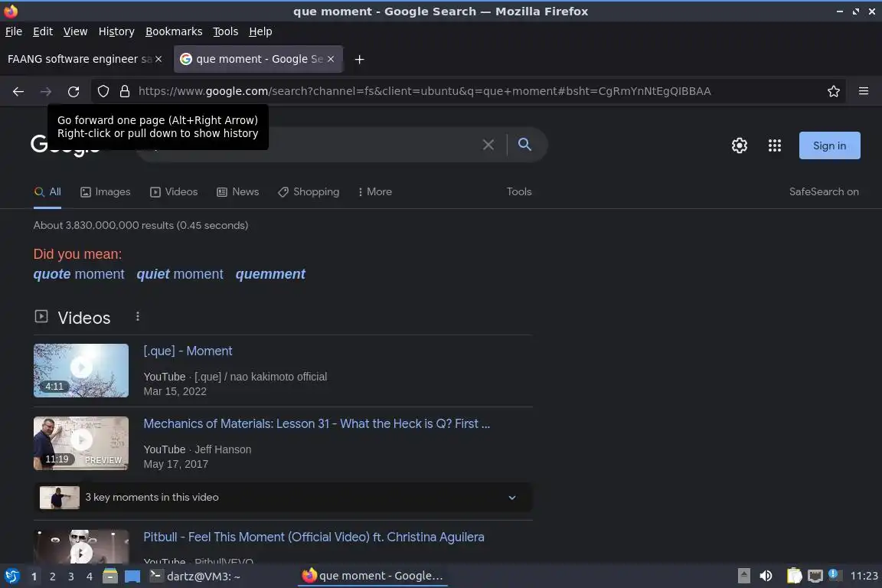Viewport: 882px width, 588px height.
Task: Go back one page in Firefox
Action: click(18, 91)
